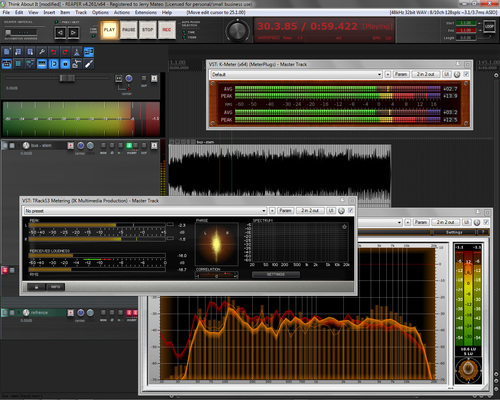Viewport: 500px width, 400px height.
Task: Click the lock button in TRackS3 Metering footer
Action: (36, 287)
